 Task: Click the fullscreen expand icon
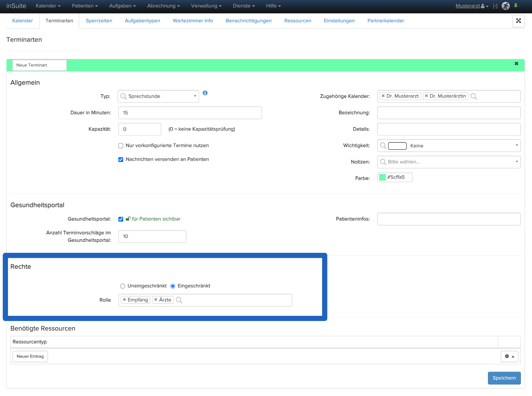tap(518, 21)
